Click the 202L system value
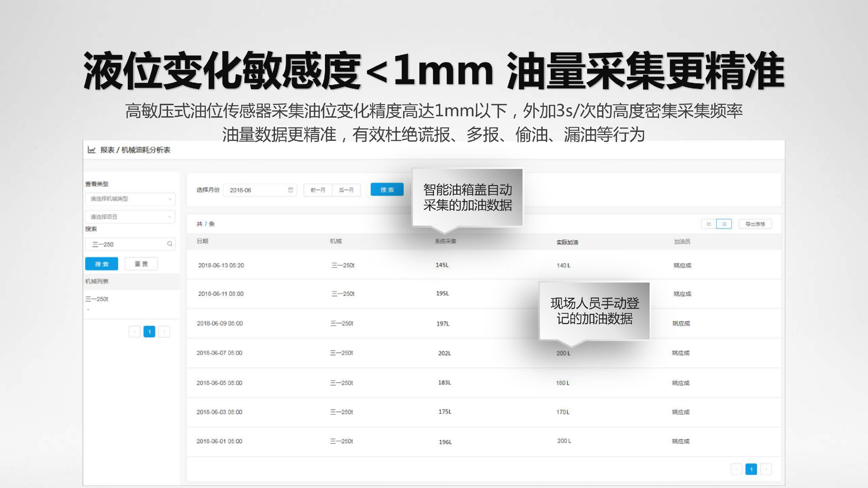868x488 pixels. point(444,353)
